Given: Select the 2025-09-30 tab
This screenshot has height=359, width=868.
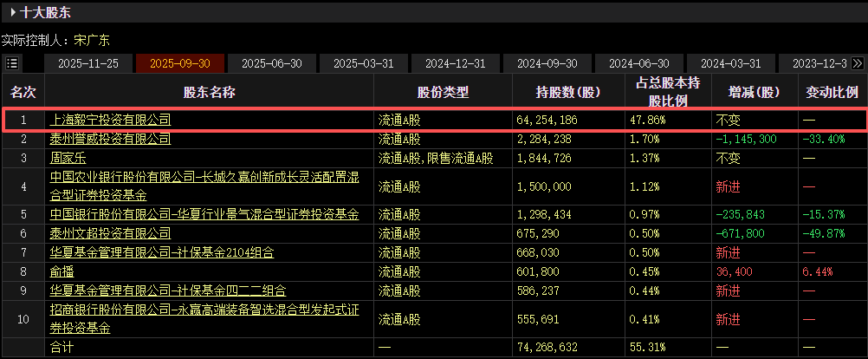Looking at the screenshot, I should click(x=180, y=63).
